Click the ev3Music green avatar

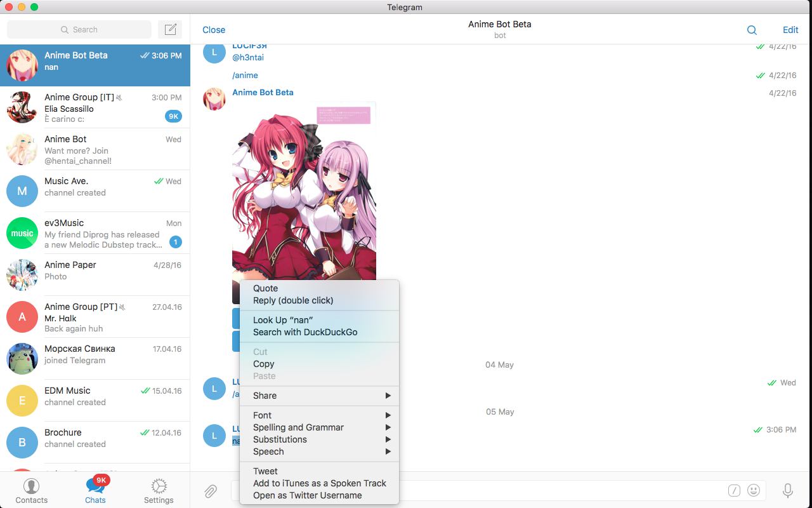pos(22,233)
